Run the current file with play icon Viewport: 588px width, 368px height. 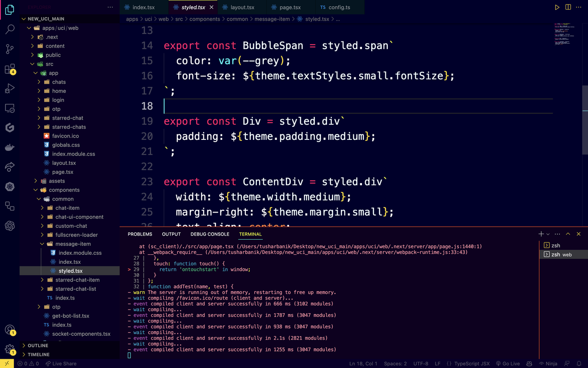(x=557, y=7)
